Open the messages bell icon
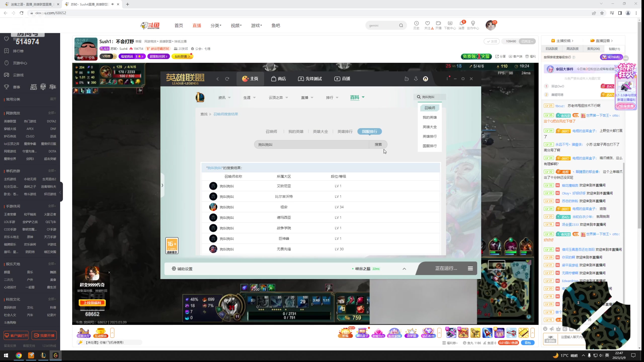Viewport: 644px width, 362px height. (x=461, y=23)
